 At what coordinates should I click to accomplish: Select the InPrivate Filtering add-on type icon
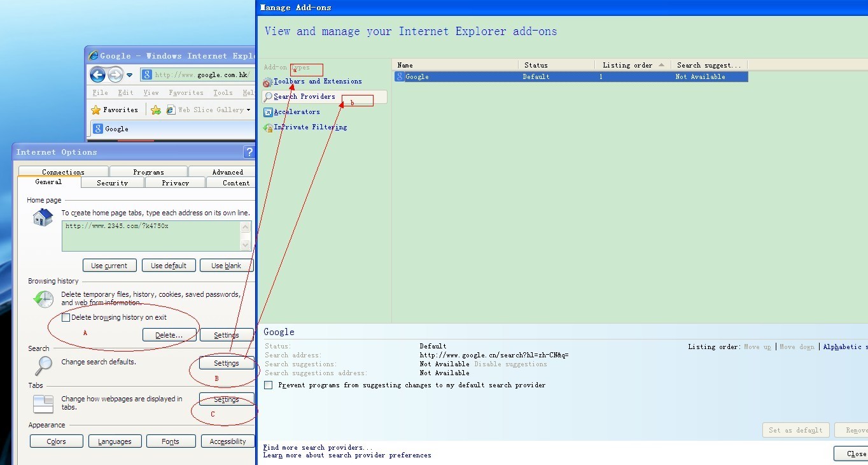tap(267, 127)
